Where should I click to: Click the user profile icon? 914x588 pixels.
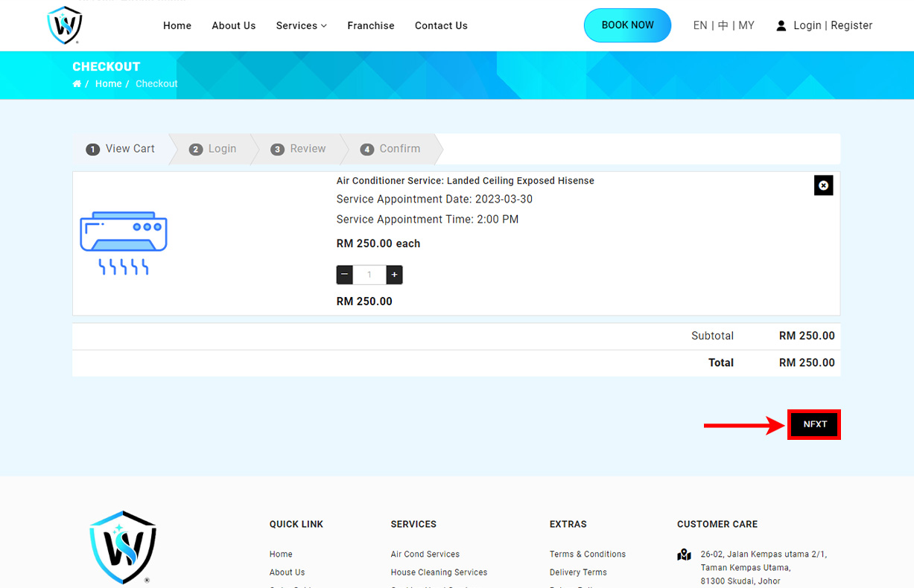point(781,26)
